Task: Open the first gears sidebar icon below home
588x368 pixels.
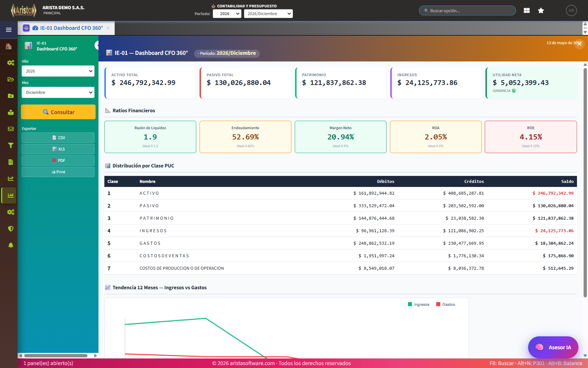Action: click(11, 63)
